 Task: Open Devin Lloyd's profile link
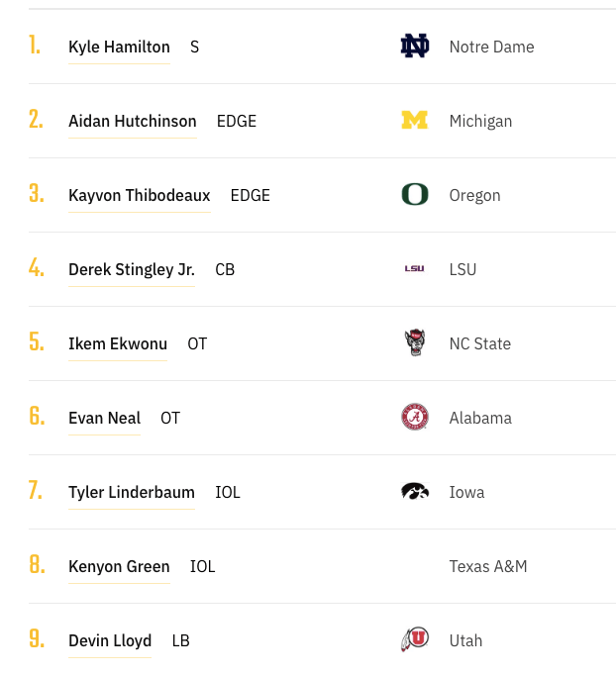point(110,641)
